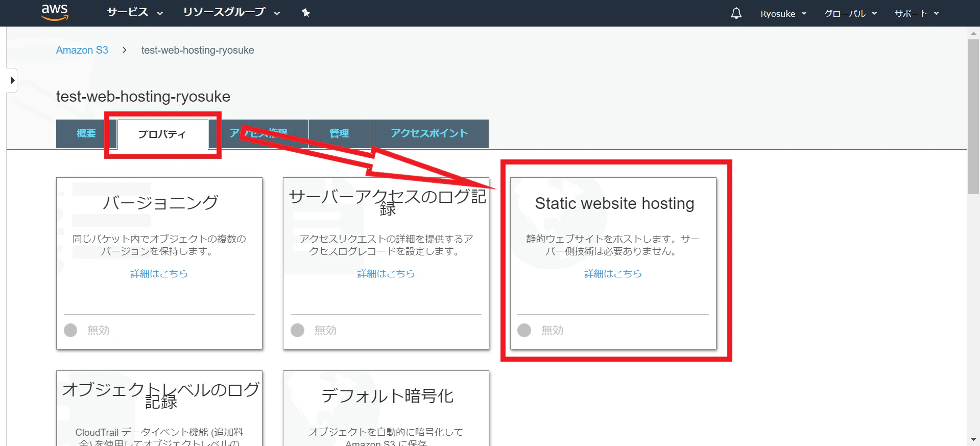The image size is (980, 446).
Task: Click the scrollbar down arrow
Action: click(x=973, y=440)
